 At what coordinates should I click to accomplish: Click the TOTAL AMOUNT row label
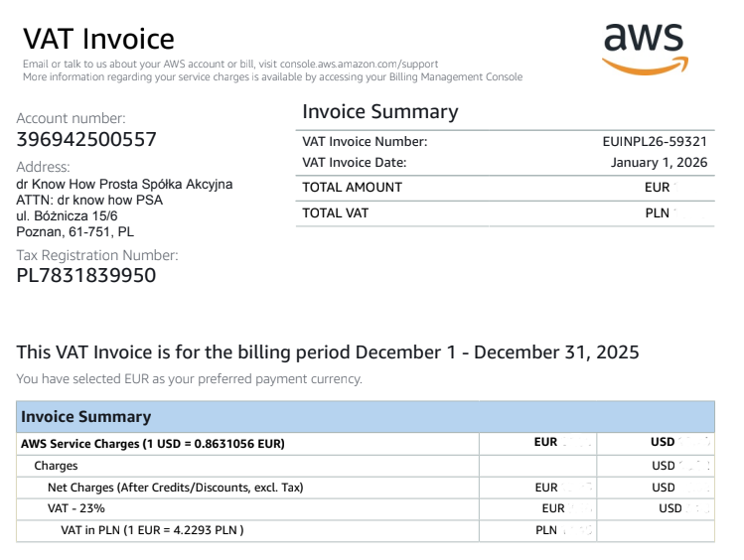[353, 187]
